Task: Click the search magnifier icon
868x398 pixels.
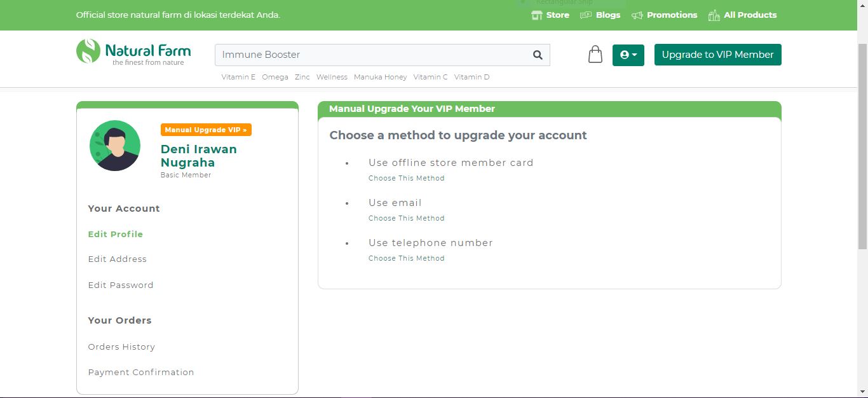Action: click(x=538, y=55)
